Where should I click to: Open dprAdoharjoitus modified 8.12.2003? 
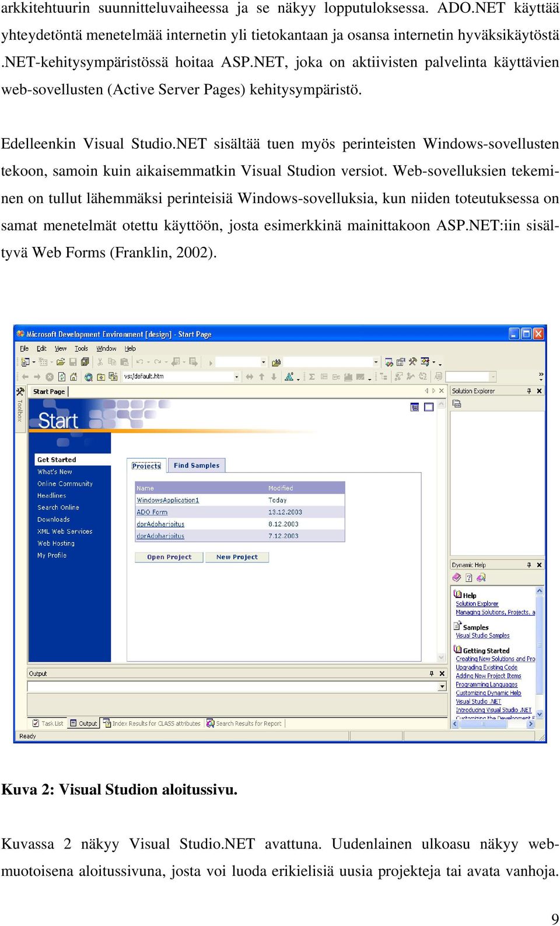pyautogui.click(x=160, y=524)
